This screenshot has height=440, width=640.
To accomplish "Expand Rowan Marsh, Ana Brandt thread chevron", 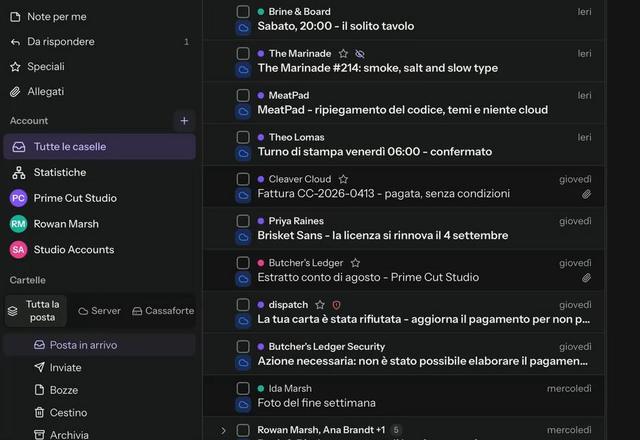I will (x=223, y=430).
